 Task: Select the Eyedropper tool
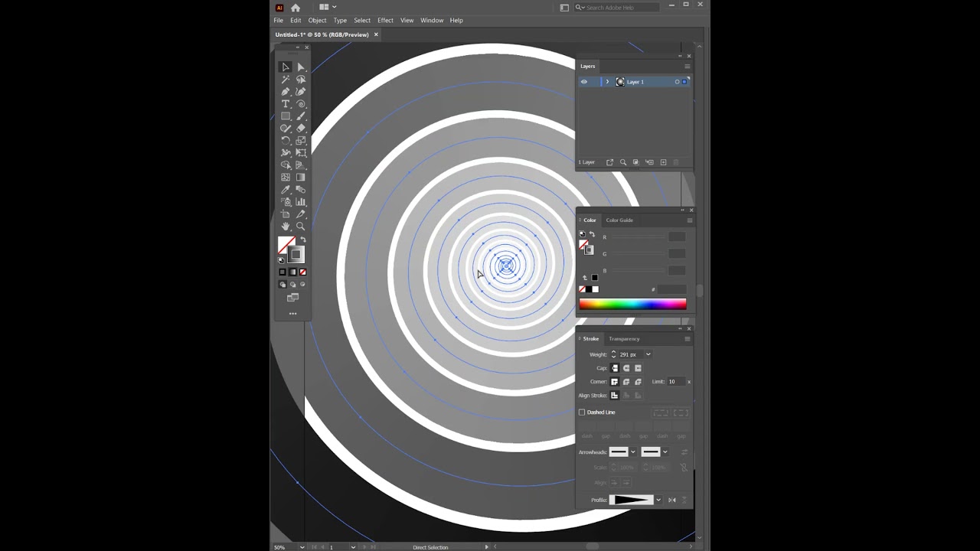286,190
